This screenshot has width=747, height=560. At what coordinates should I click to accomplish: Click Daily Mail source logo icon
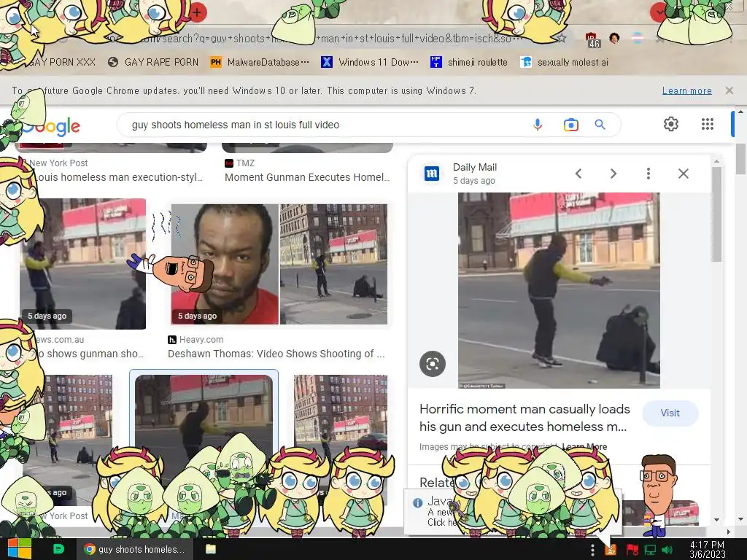pos(432,174)
